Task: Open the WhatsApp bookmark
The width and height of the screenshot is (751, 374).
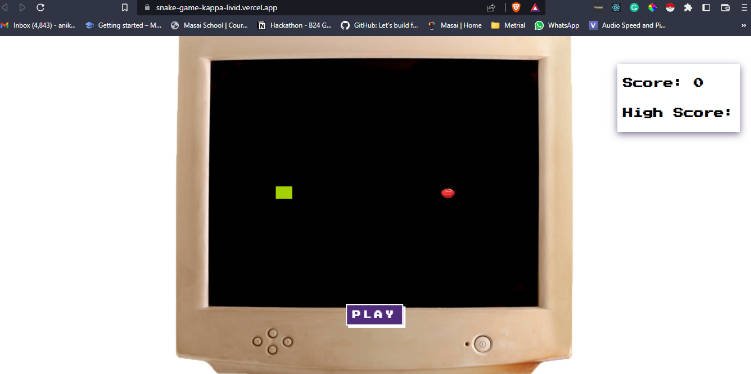Action: click(557, 26)
